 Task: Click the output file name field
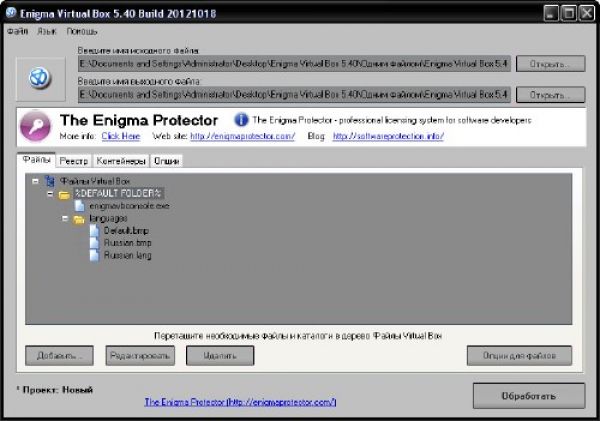(x=294, y=95)
